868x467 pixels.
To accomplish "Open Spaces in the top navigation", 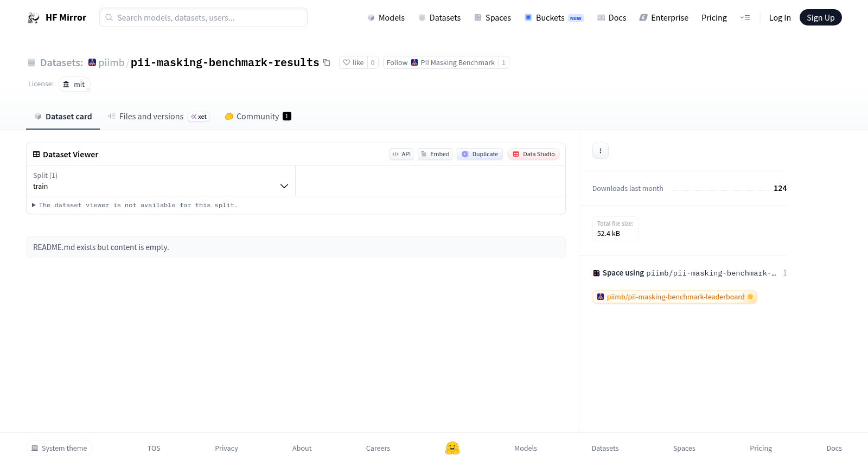I will click(x=493, y=18).
